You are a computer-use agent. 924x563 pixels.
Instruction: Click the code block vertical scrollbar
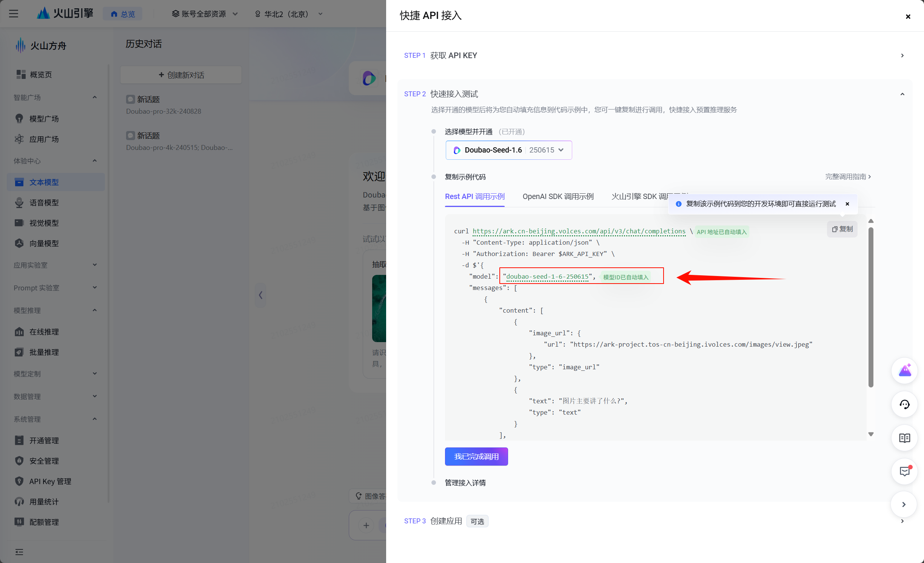coord(871,307)
